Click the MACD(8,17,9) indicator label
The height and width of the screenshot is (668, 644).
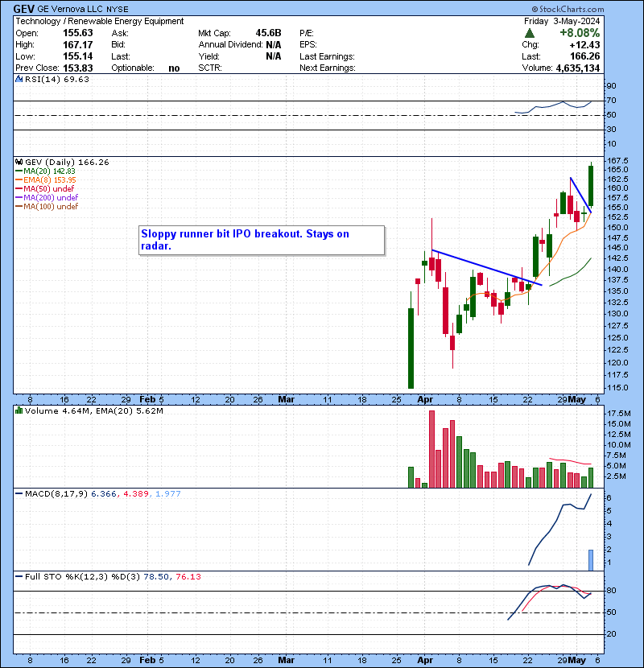click(56, 494)
